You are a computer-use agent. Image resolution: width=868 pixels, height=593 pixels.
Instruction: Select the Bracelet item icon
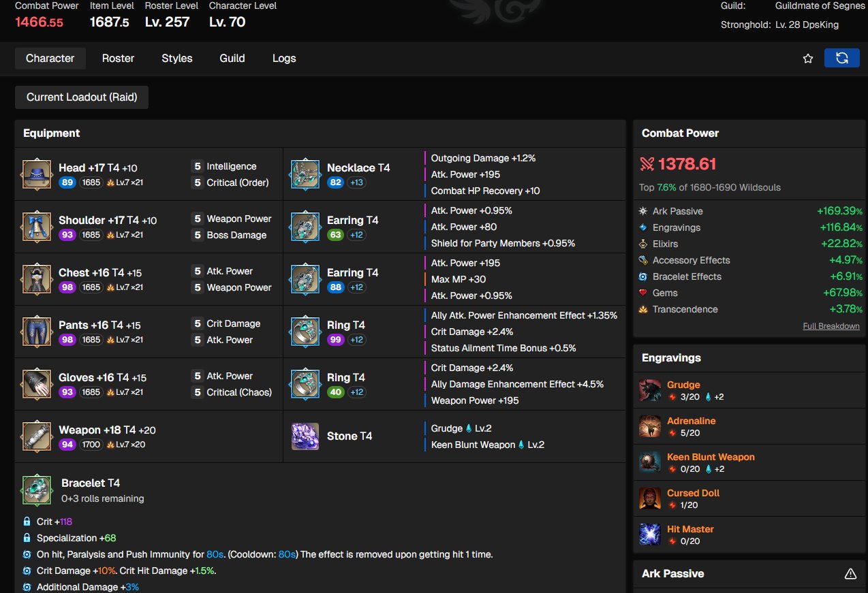35,490
